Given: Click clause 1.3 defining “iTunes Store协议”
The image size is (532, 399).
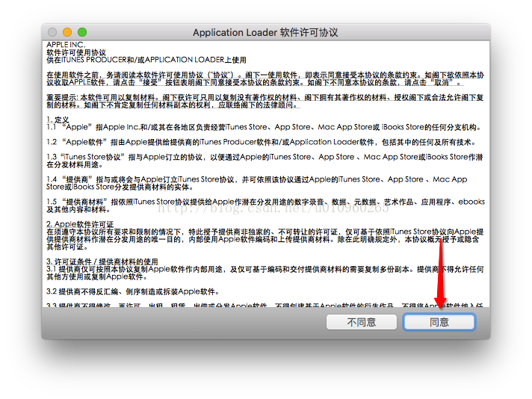Looking at the screenshot, I should [265, 161].
